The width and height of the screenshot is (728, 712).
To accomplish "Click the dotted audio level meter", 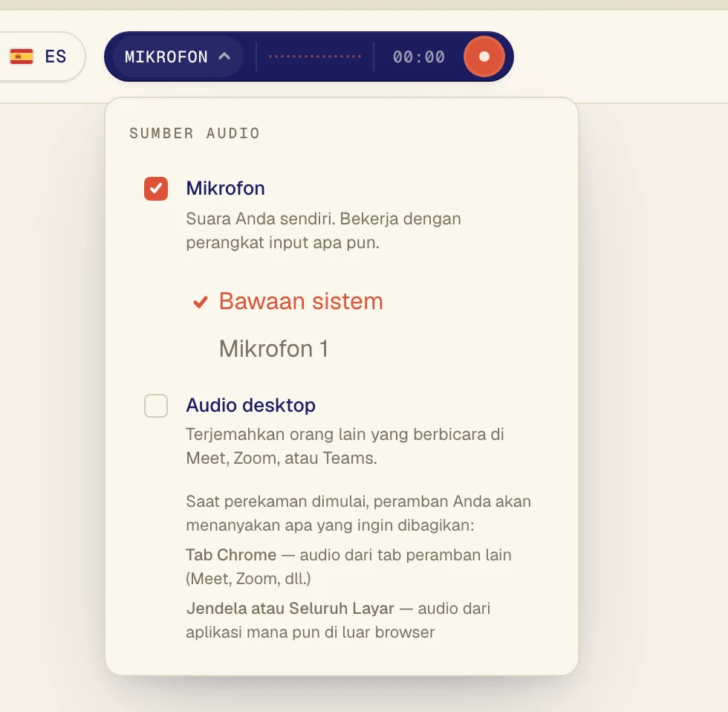I will point(315,56).
